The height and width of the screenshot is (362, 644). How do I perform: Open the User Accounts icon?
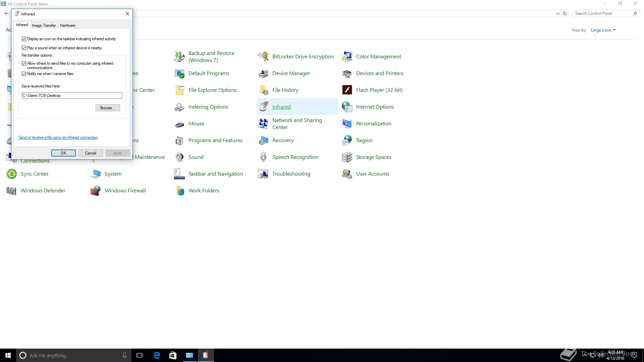[x=347, y=174]
